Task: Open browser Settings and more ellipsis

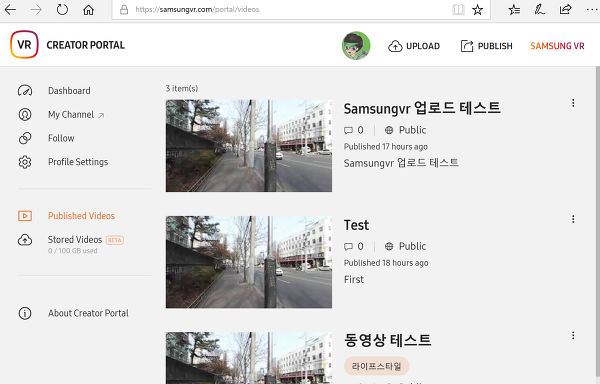Action: pos(592,10)
